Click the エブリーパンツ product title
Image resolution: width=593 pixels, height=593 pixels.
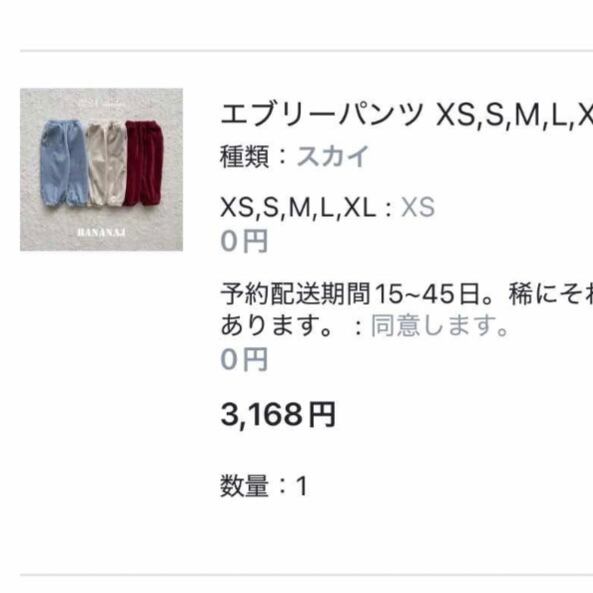(407, 115)
